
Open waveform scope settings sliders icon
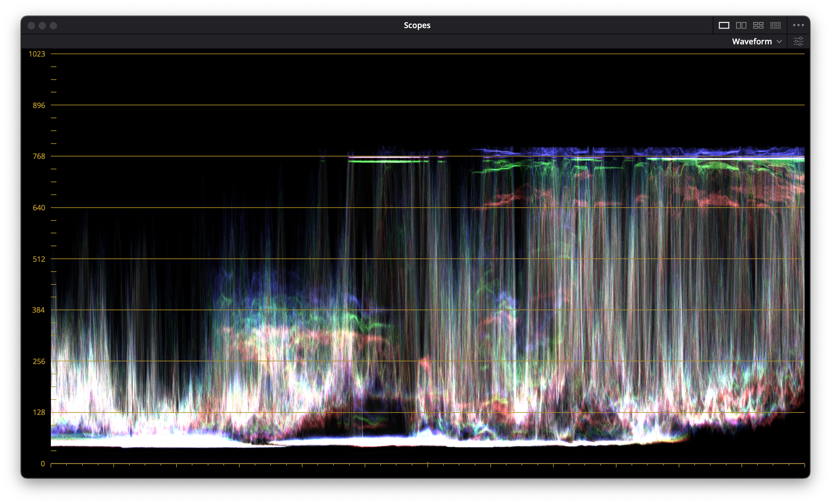pyautogui.click(x=798, y=42)
